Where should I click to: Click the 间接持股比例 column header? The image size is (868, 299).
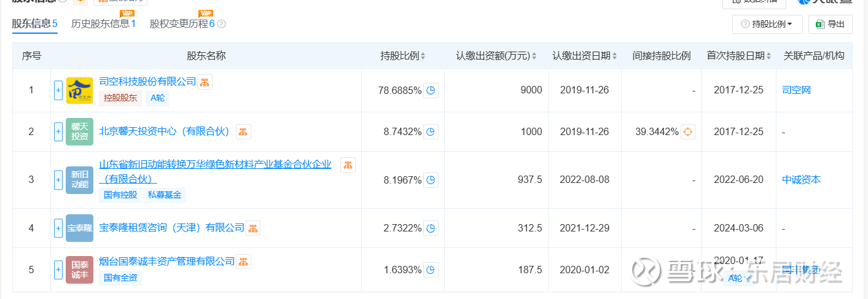click(x=662, y=55)
